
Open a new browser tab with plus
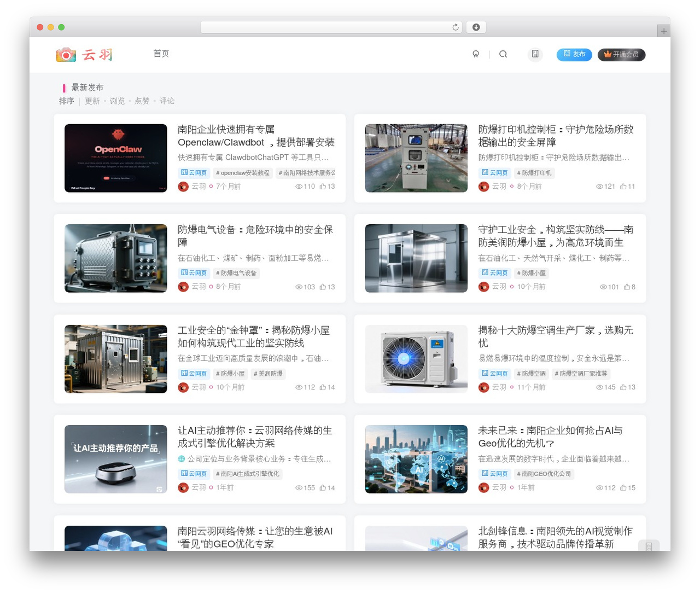pos(663,31)
